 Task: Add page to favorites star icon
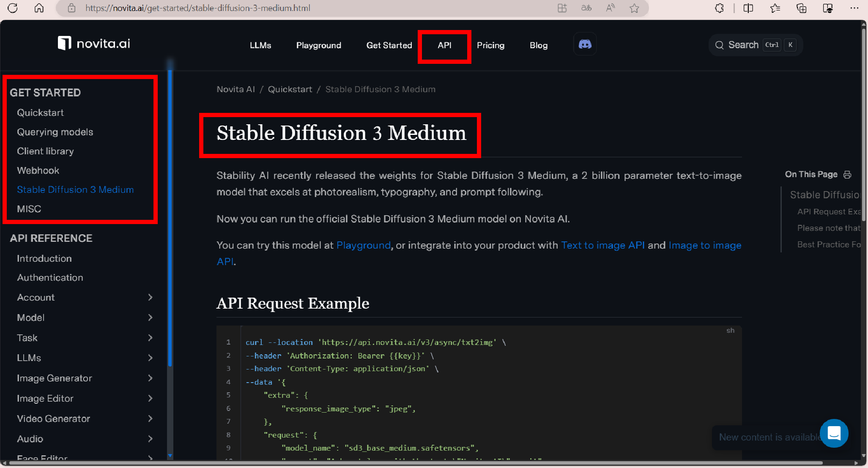coord(634,8)
